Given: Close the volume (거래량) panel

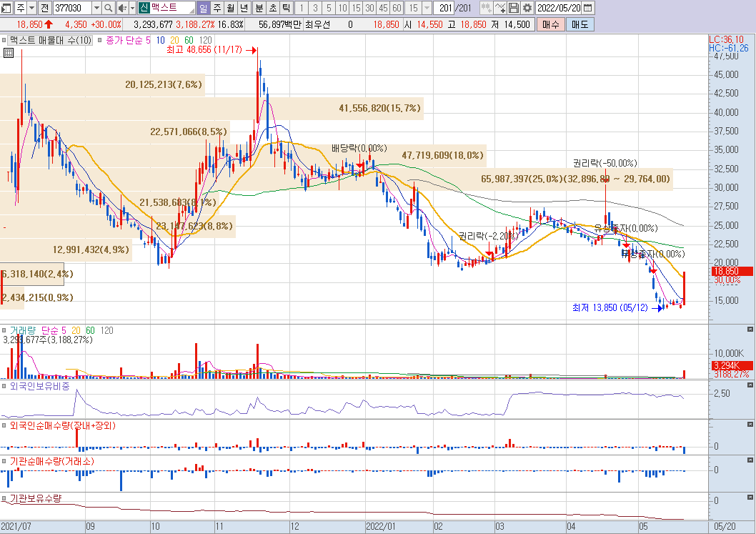Looking at the screenshot, I should pos(750,329).
